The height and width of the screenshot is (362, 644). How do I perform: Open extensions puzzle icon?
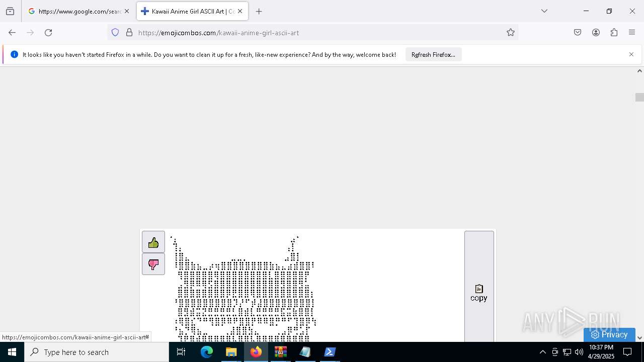(614, 33)
